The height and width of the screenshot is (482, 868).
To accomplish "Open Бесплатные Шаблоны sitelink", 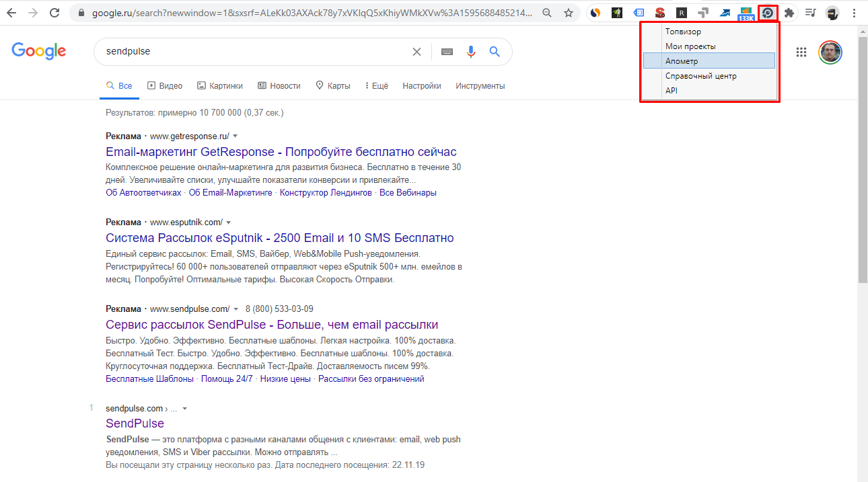I will [149, 379].
